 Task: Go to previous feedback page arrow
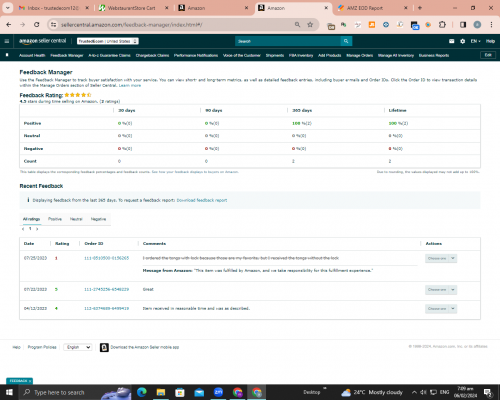23,229
